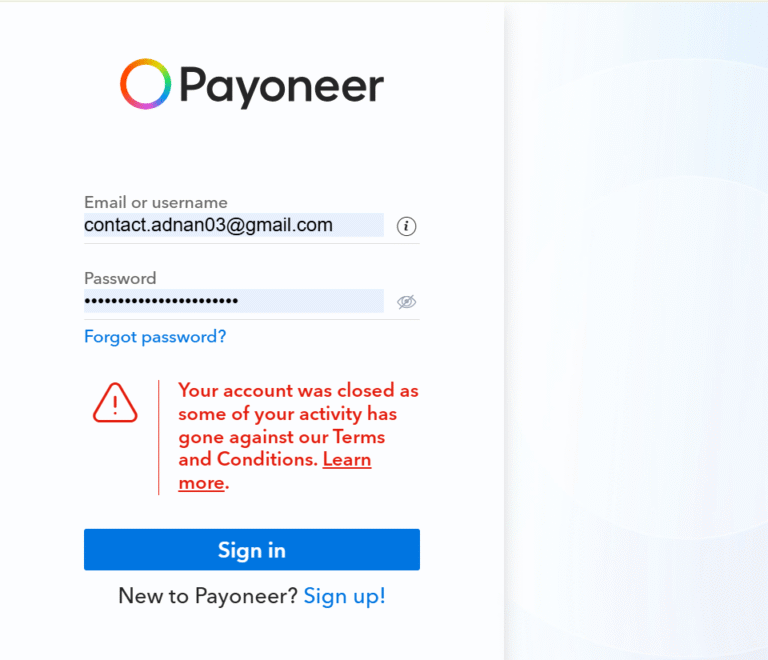Viewport: 768px width, 660px height.
Task: Click the blank light-blue decorative side panel
Action: (x=636, y=330)
